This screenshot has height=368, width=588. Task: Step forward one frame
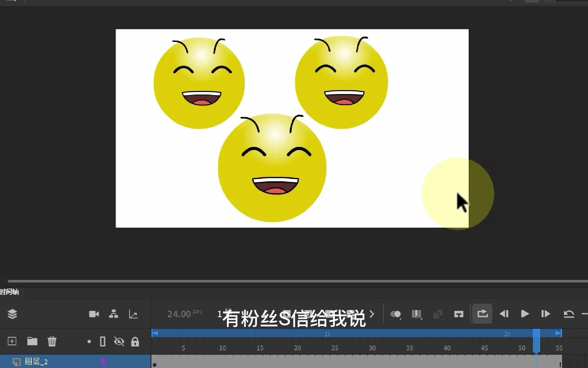(x=545, y=314)
